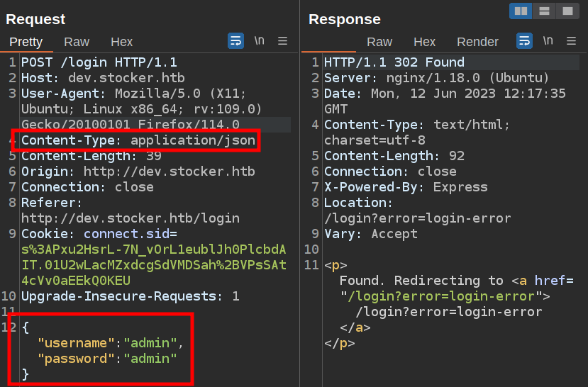Viewport: 588px width, 387px height.
Task: Toggle word wrap in Request pane
Action: tap(235, 41)
